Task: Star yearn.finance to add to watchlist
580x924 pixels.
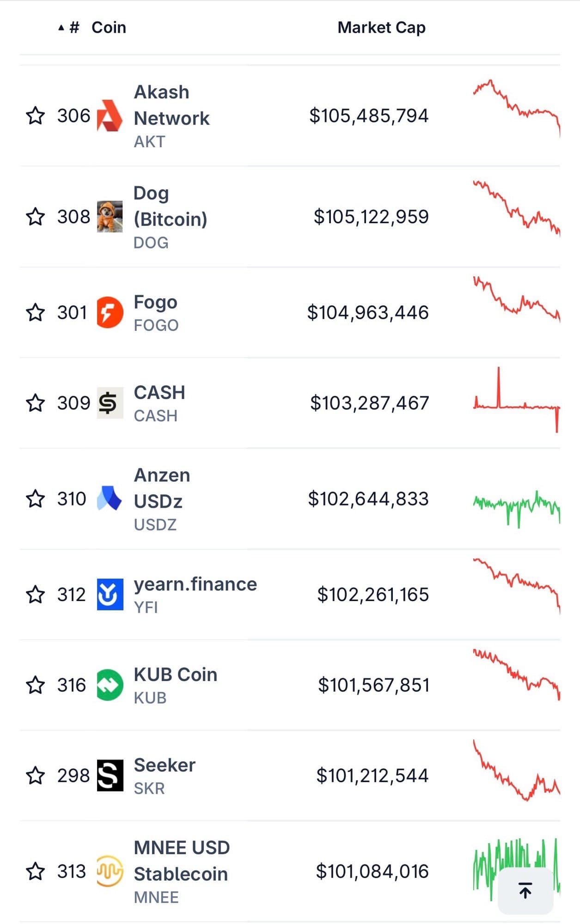Action: coord(36,594)
